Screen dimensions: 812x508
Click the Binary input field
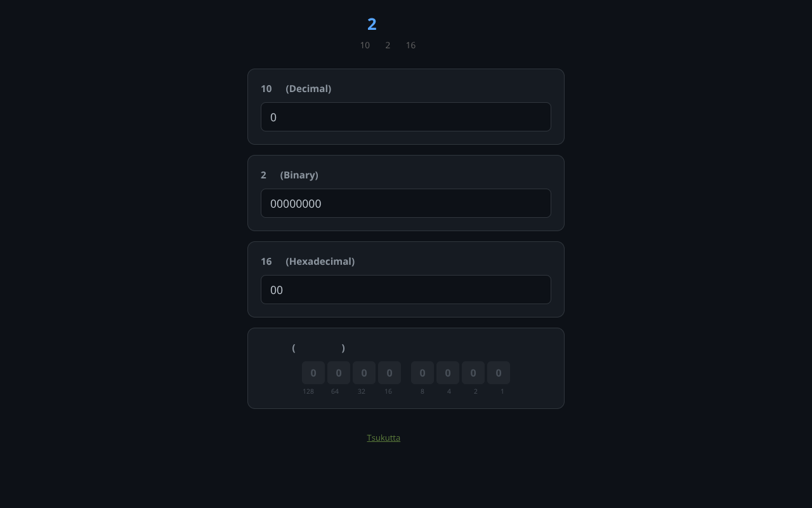coord(406,203)
